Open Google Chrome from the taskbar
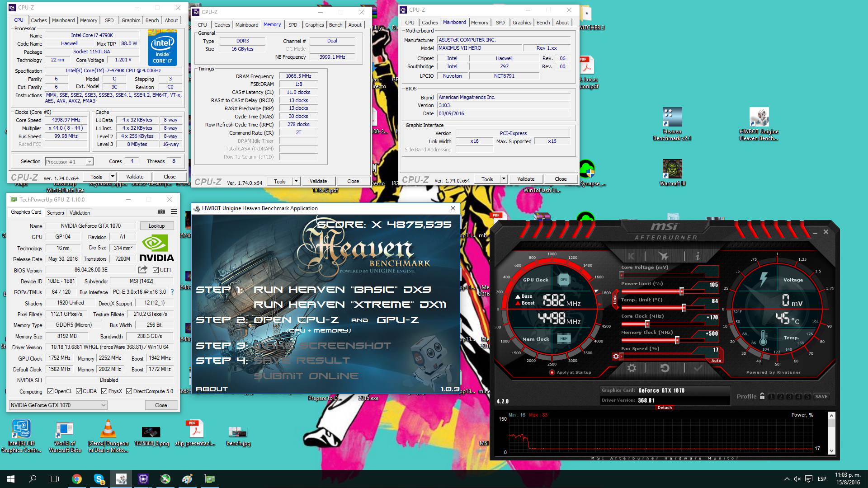The image size is (868, 488). tap(77, 479)
